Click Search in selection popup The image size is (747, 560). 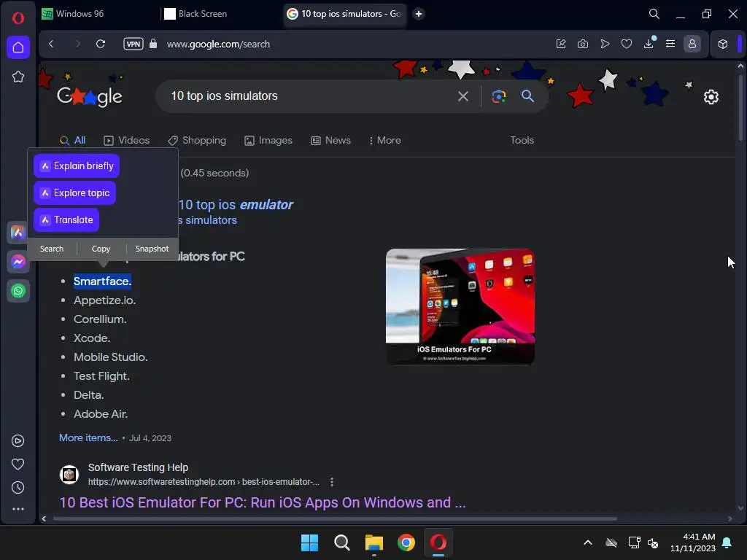pos(52,249)
